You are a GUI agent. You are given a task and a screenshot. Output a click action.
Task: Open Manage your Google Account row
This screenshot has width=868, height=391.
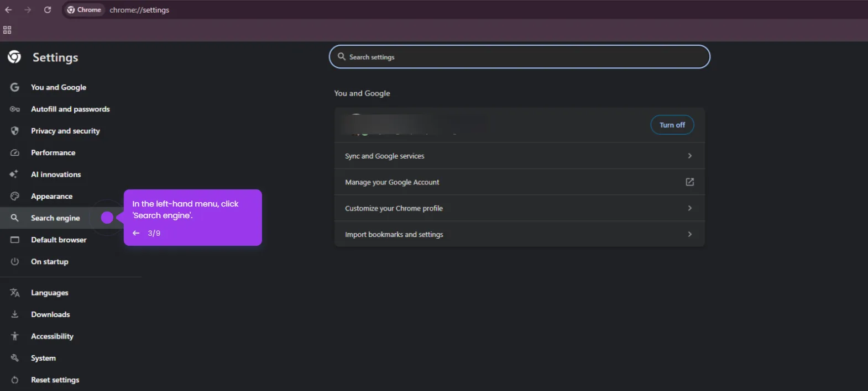point(519,182)
